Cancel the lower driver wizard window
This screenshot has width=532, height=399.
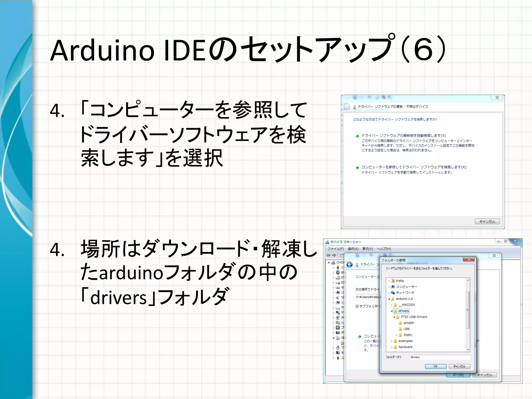click(x=485, y=375)
